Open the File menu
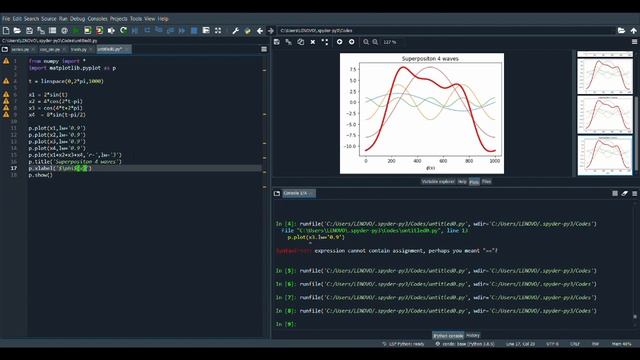Viewport: 640px width, 360px height. (6, 19)
